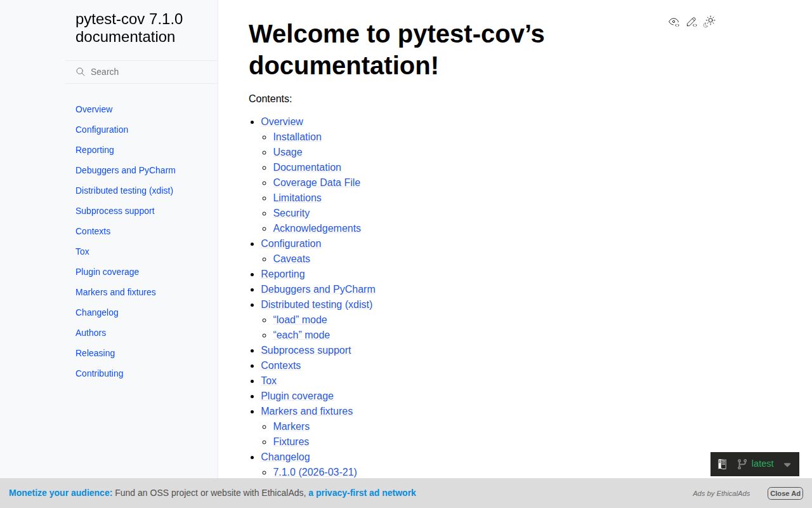Click the git branch icon beside latest
Viewport: 812px width, 508px height.
tap(742, 464)
